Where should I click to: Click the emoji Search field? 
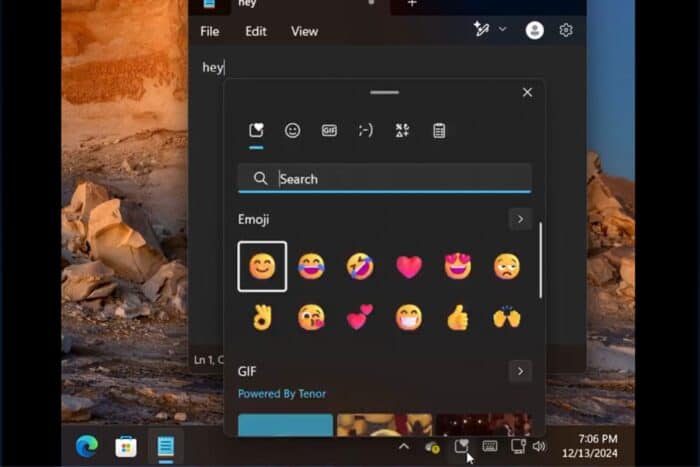coord(384,179)
